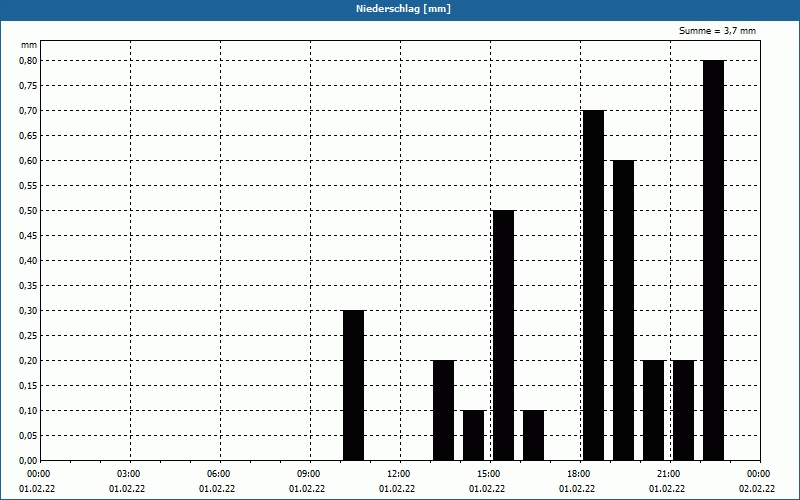Click the "mm" unit label above the y-axis
The image size is (800, 500).
tap(29, 45)
